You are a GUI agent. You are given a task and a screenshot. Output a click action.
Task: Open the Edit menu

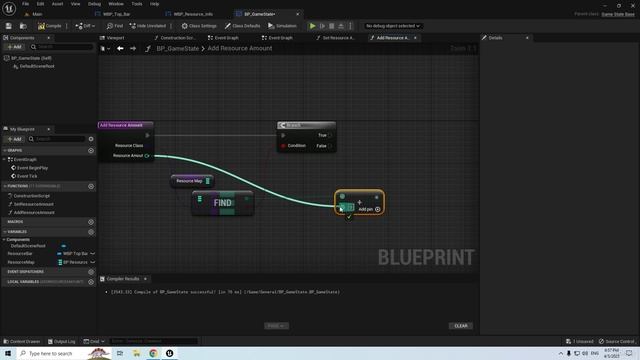click(x=40, y=4)
